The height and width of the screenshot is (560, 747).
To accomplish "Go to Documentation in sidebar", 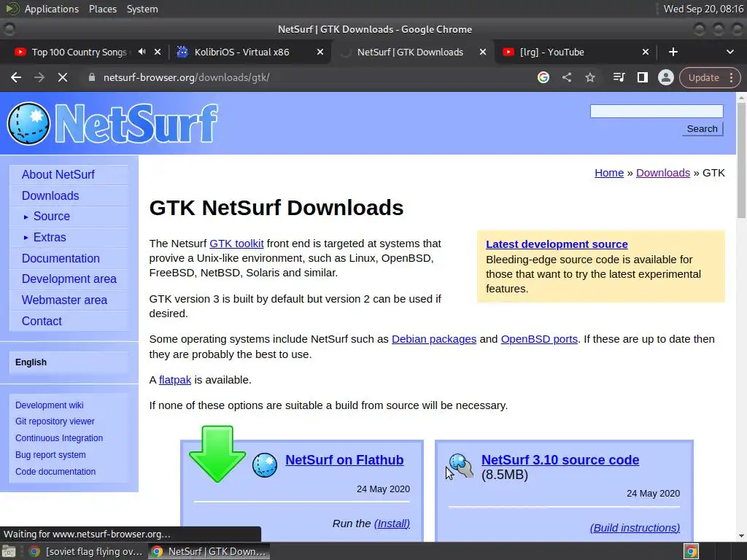I will click(x=61, y=258).
